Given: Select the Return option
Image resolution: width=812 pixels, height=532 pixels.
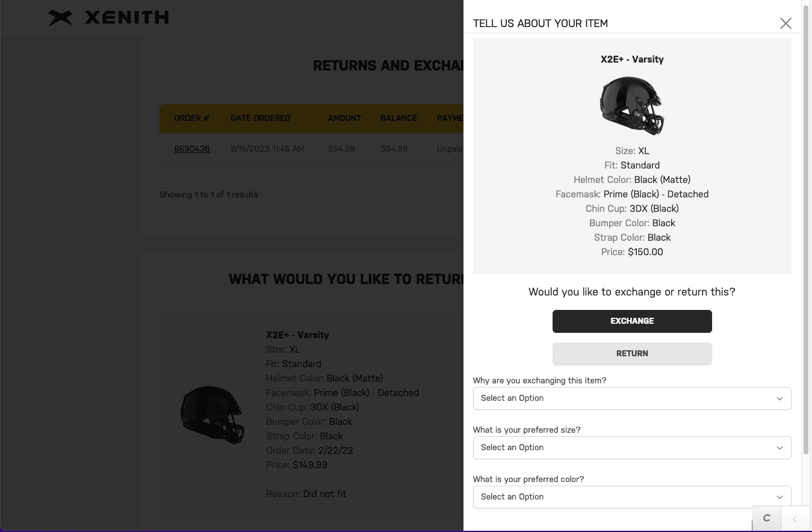Looking at the screenshot, I should [x=632, y=354].
